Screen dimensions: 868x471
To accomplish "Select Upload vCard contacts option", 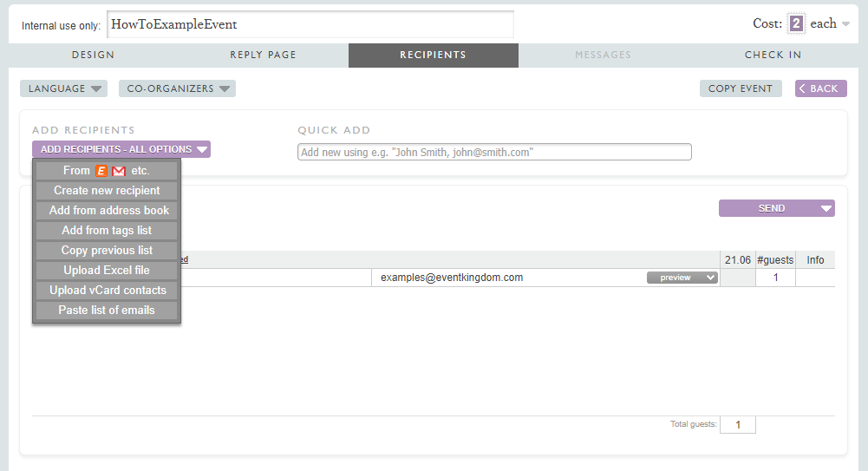I will (107, 291).
